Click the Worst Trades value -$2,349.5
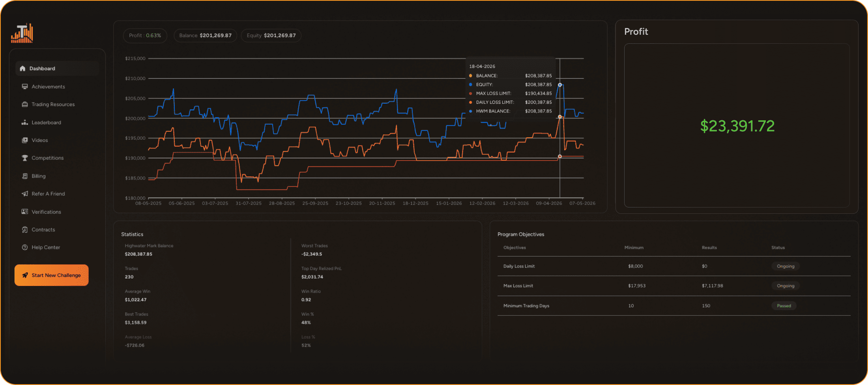 pos(312,254)
